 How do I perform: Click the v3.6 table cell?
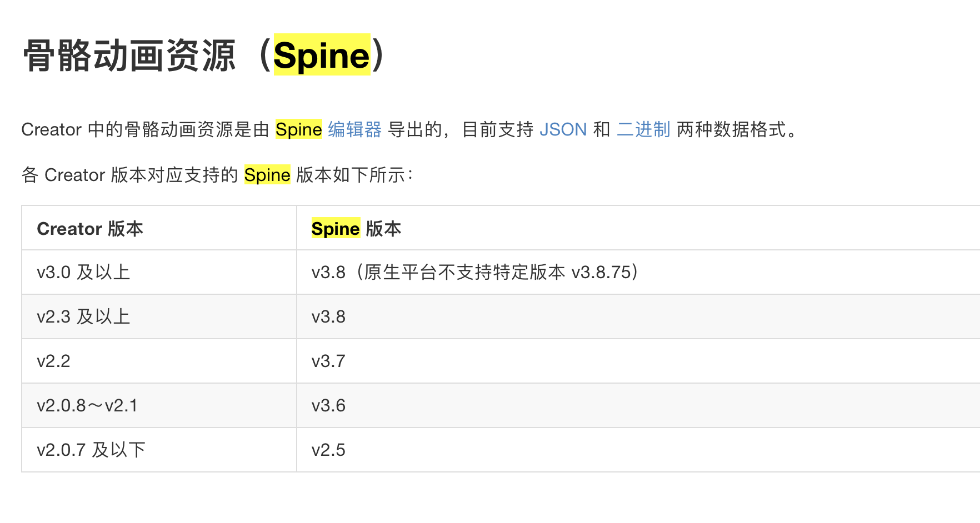click(328, 405)
